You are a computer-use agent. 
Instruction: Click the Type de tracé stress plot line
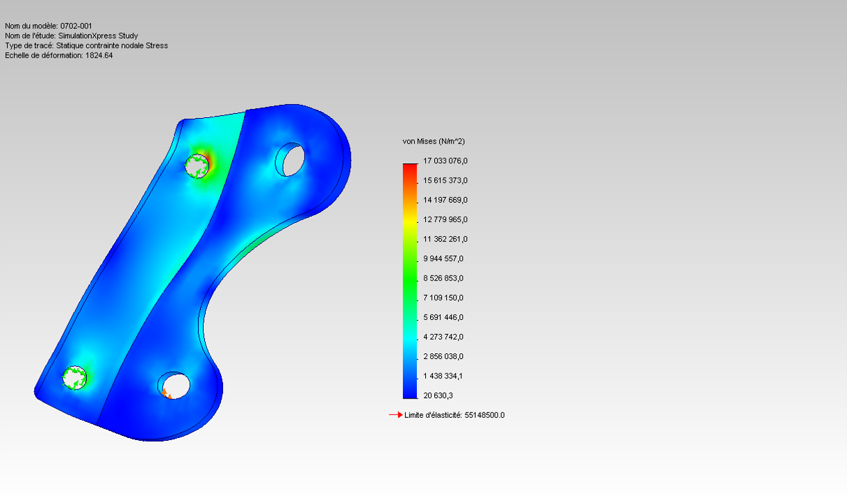tap(86, 46)
